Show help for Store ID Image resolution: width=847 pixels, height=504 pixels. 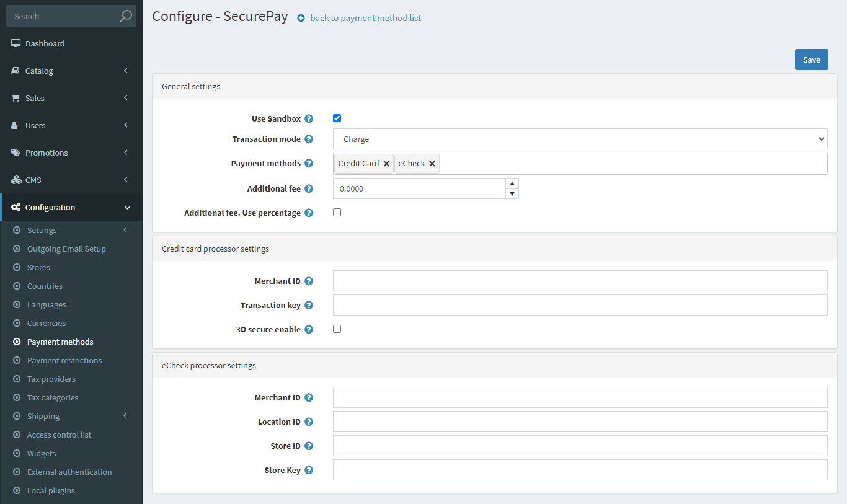[x=309, y=446]
